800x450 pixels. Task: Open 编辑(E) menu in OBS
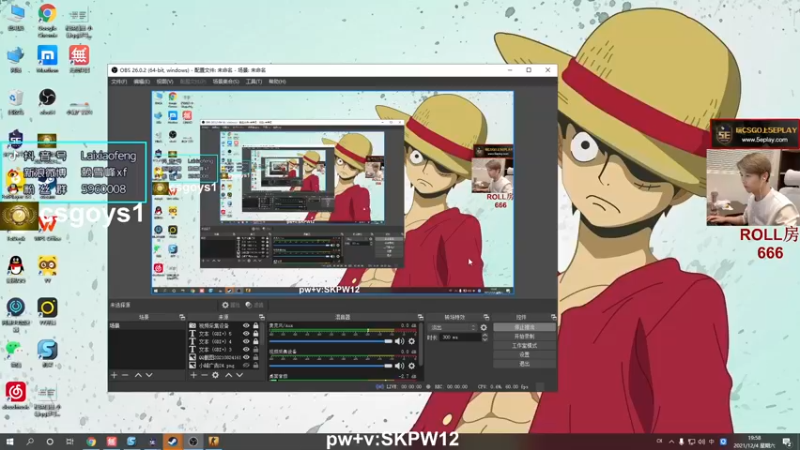pyautogui.click(x=141, y=82)
